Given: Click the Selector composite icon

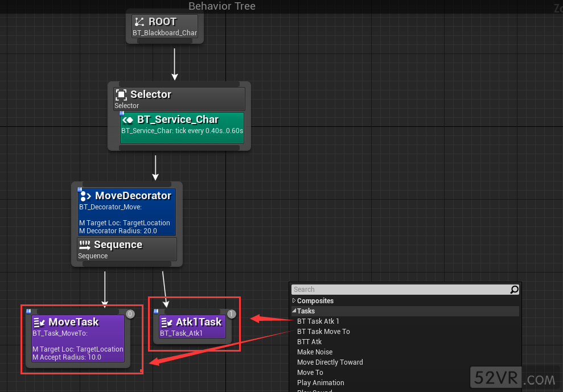Looking at the screenshot, I should [x=121, y=94].
